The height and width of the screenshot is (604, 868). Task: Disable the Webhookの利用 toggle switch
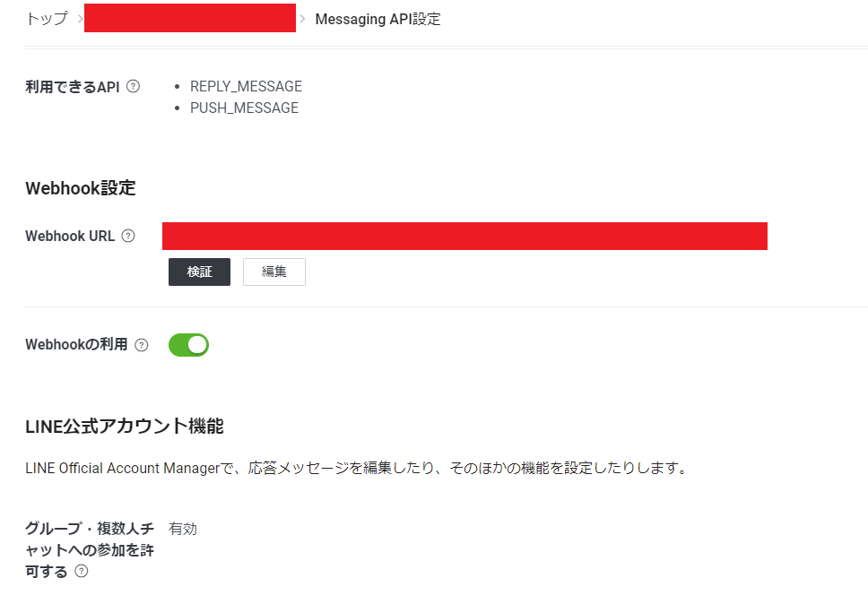[189, 345]
